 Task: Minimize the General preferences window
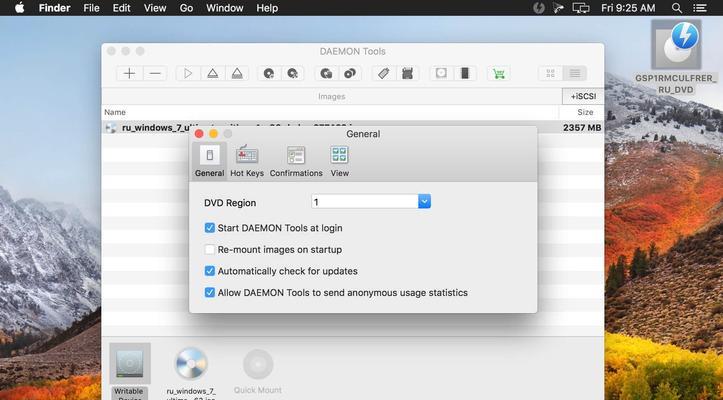point(213,134)
